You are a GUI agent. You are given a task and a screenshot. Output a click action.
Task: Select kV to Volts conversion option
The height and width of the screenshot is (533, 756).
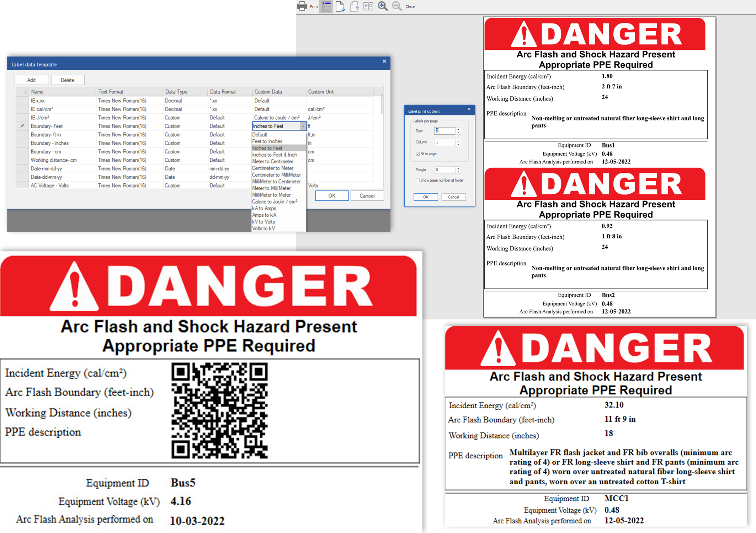pos(263,222)
